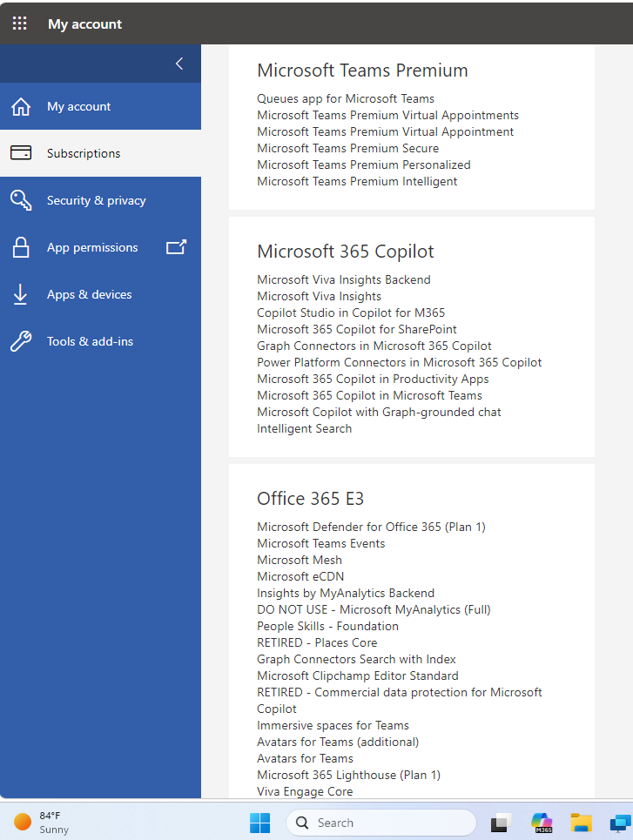
Task: Select Microsoft Viva Insights Backend
Action: pos(344,279)
